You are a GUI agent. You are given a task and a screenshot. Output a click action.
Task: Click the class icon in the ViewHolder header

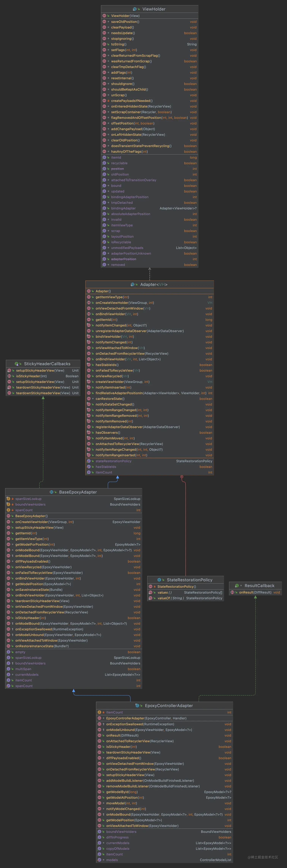coord(135,9)
